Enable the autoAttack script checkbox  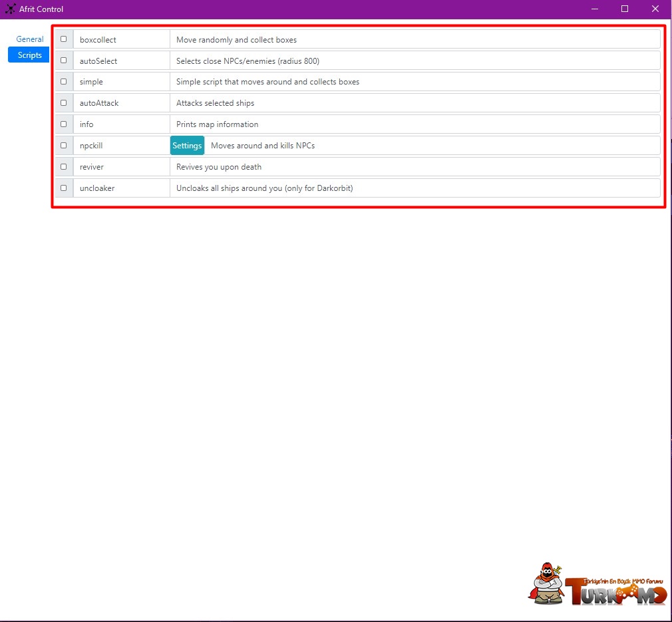(x=64, y=103)
